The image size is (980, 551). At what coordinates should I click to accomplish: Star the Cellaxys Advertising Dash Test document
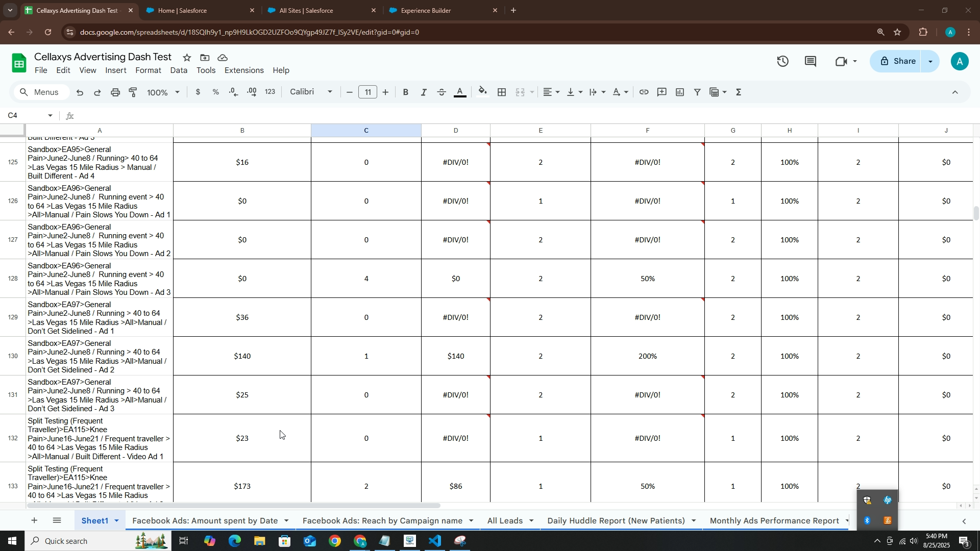[x=187, y=58]
